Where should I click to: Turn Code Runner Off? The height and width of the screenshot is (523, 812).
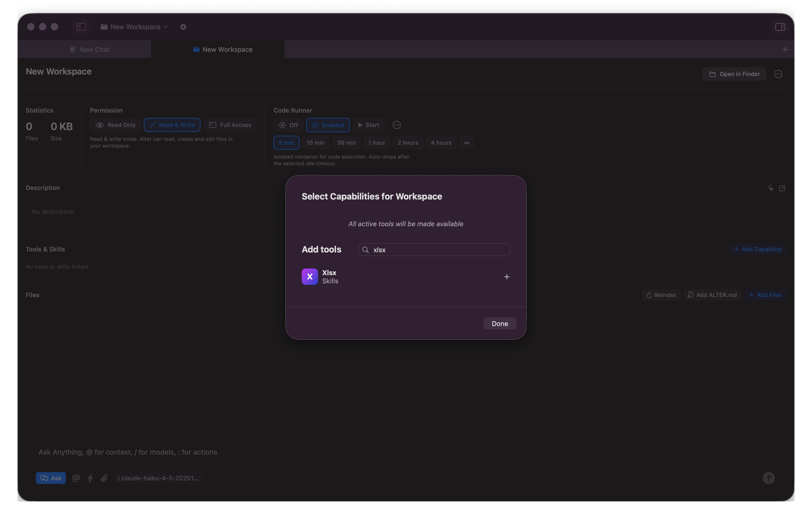[x=289, y=125]
